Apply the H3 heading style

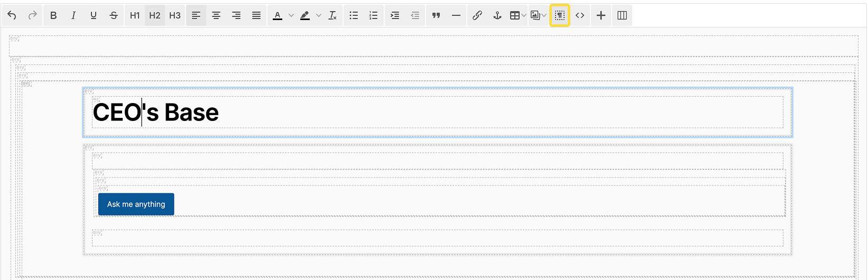pos(175,15)
